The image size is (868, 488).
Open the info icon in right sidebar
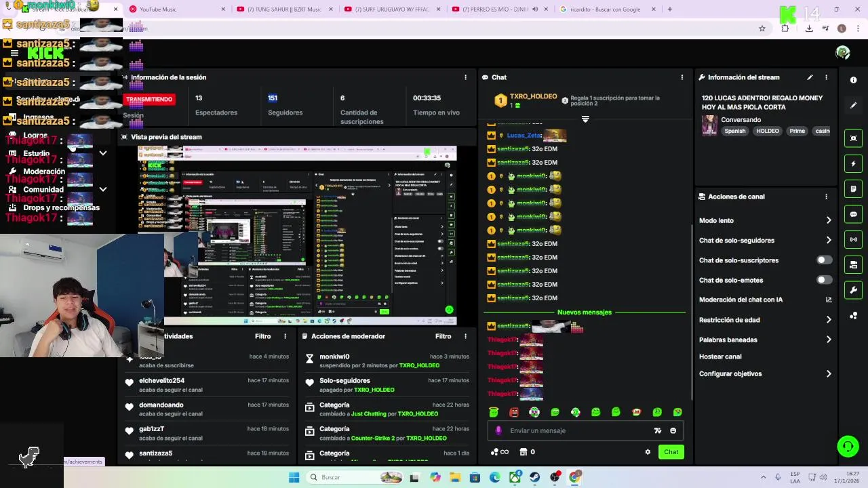pos(853,80)
